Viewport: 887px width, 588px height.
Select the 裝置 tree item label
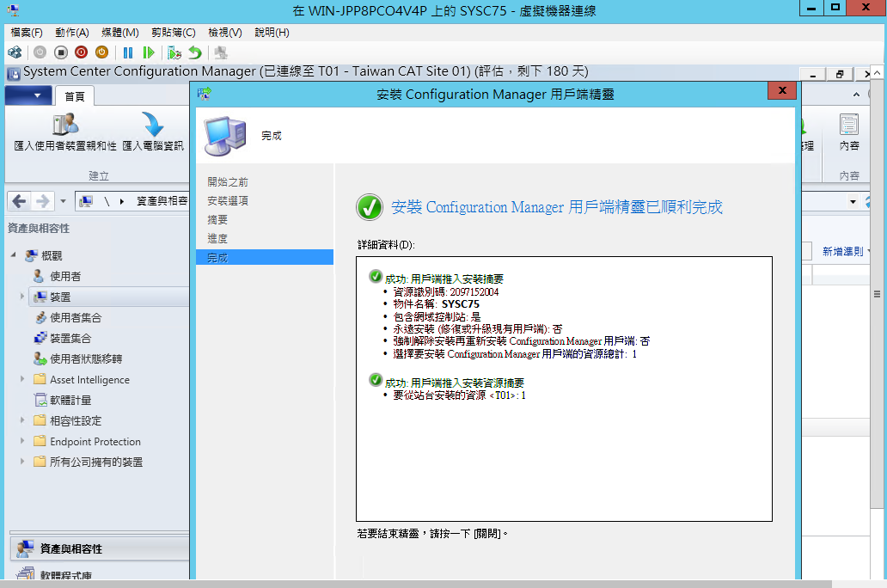(60, 297)
